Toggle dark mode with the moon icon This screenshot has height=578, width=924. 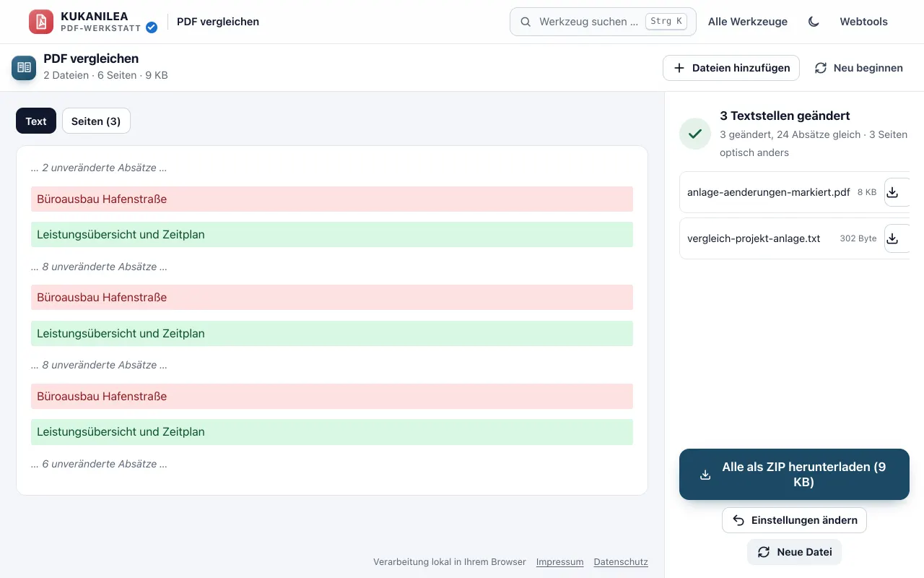click(814, 22)
